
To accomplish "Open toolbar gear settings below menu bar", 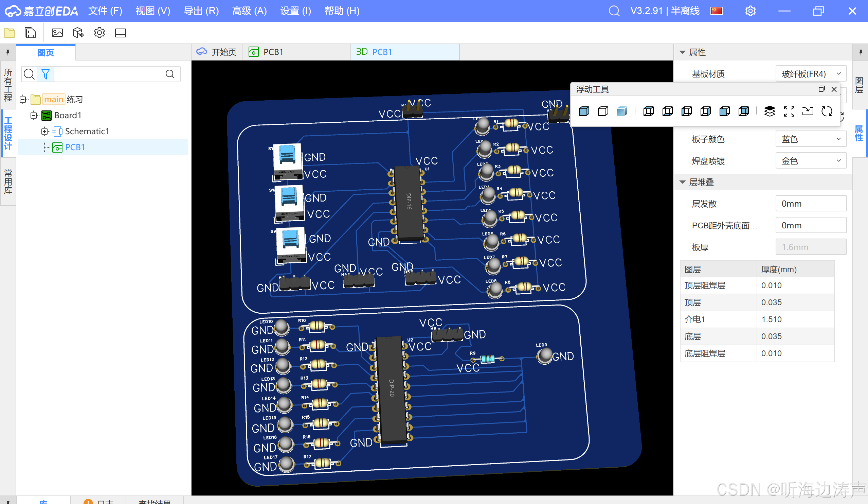I will pyautogui.click(x=100, y=33).
